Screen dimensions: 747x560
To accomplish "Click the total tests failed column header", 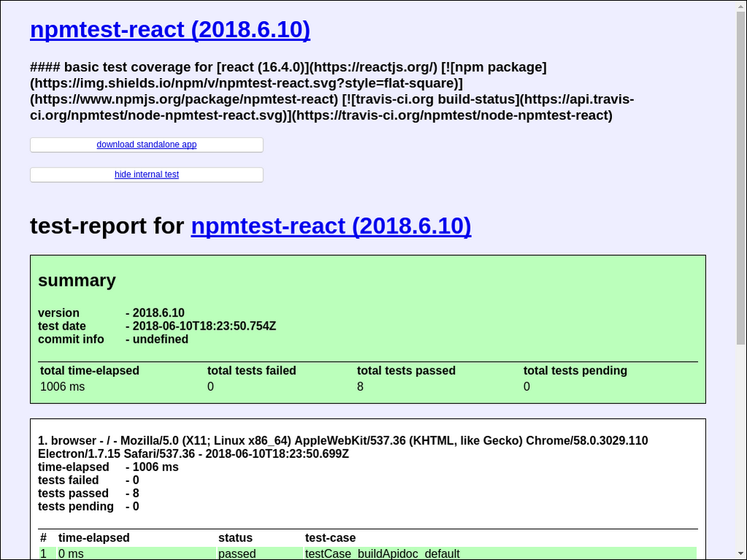I will 252,370.
